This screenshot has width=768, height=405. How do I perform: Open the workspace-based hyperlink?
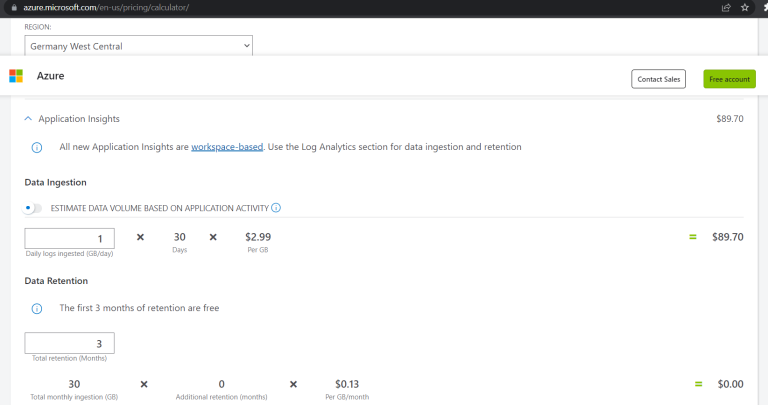227,147
